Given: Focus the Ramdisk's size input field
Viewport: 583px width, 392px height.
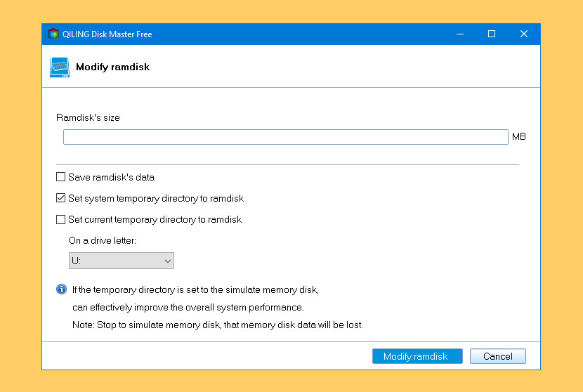Looking at the screenshot, I should [x=285, y=137].
